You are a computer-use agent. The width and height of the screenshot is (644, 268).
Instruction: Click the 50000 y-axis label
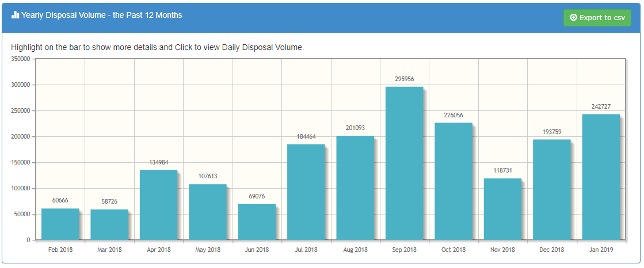[x=23, y=215]
